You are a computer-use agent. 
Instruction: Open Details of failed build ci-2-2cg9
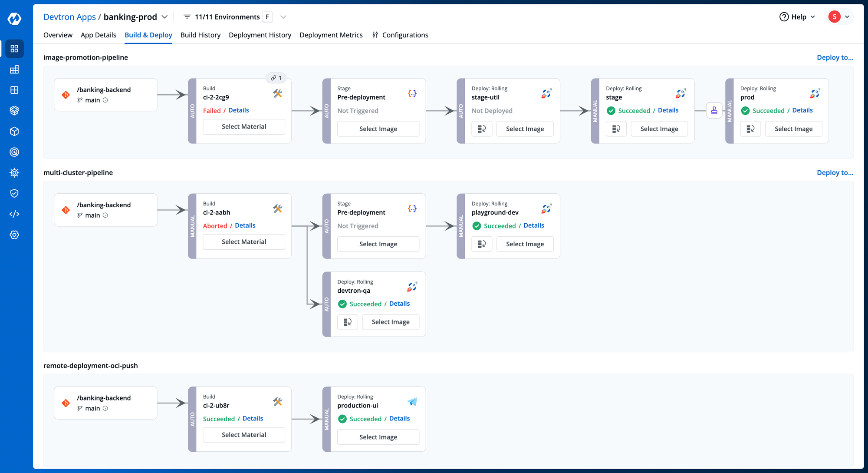tap(239, 110)
